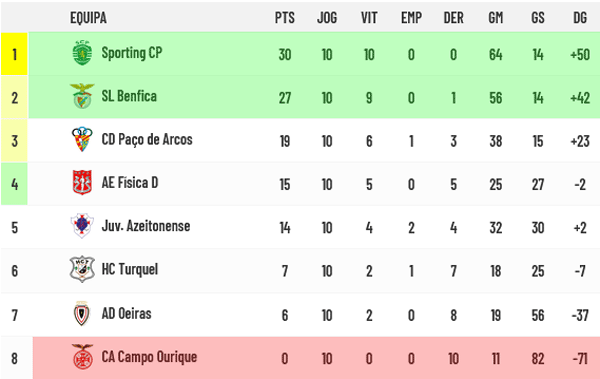This screenshot has width=600, height=379.
Task: Click the EQUIPA column header
Action: click(x=88, y=18)
